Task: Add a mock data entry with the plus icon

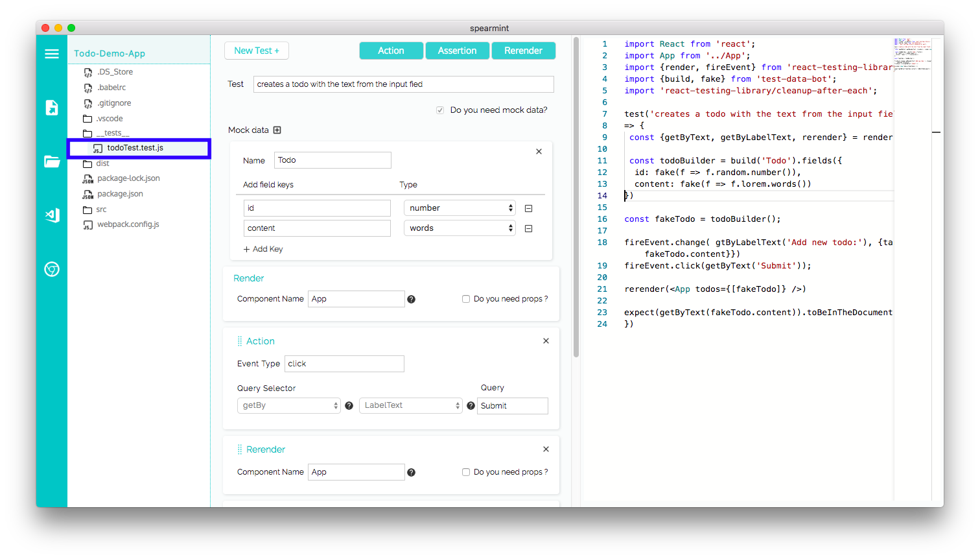Action: (277, 130)
